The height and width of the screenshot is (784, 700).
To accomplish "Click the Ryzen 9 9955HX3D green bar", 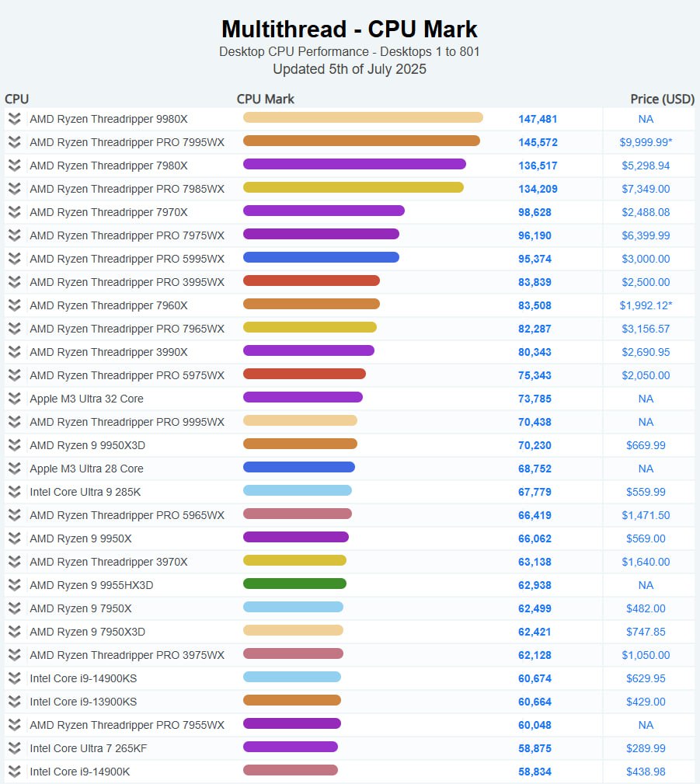I will click(294, 584).
